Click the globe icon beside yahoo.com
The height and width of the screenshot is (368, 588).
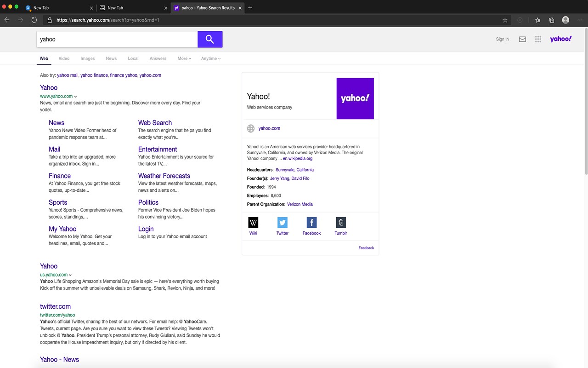click(x=251, y=129)
